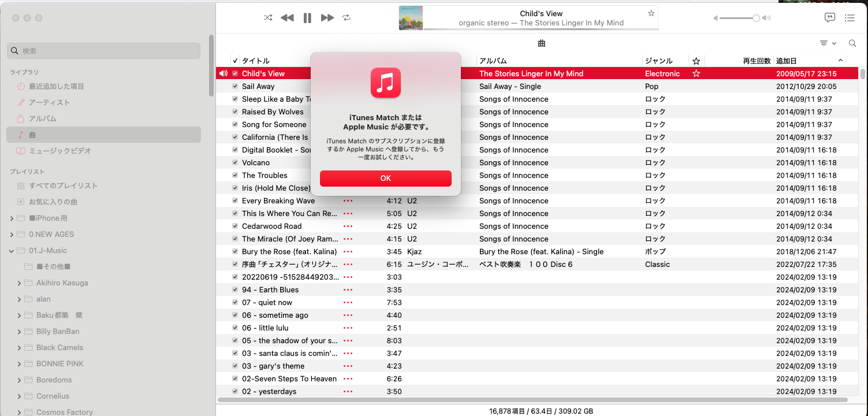868x416 pixels.
Task: Favorite Child's View in the song row
Action: (696, 73)
